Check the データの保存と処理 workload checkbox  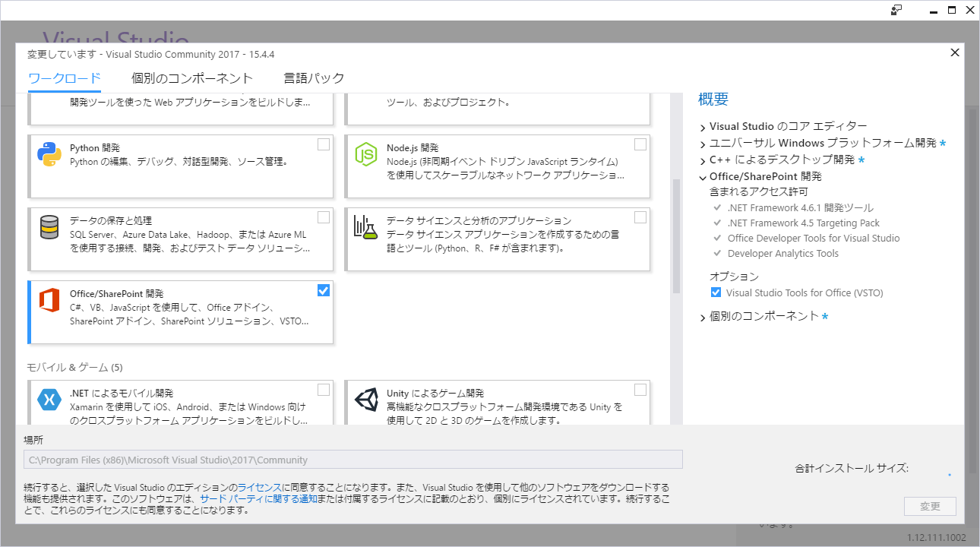(x=324, y=217)
